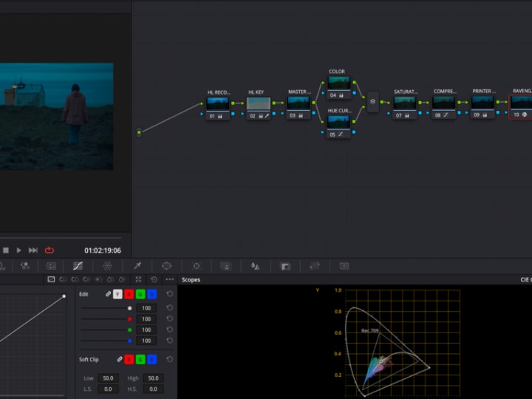Switch to Hue vs Lum curve
Image resolution: width=532 pixels, height=399 pixels.
point(86,279)
